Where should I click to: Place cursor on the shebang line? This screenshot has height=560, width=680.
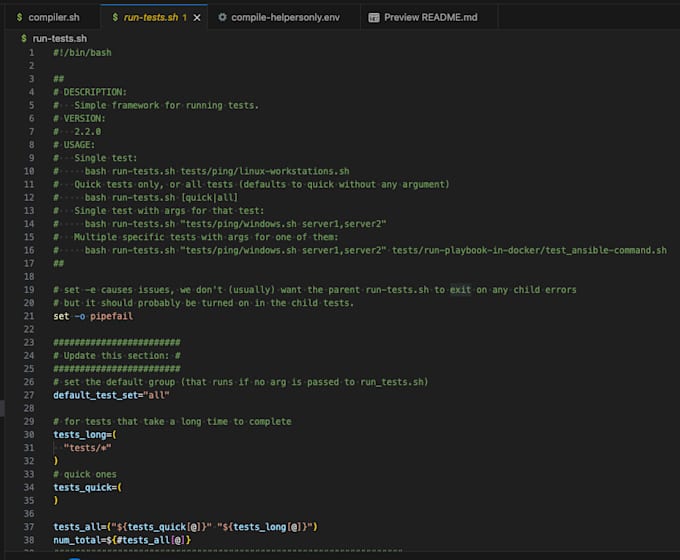[82, 52]
